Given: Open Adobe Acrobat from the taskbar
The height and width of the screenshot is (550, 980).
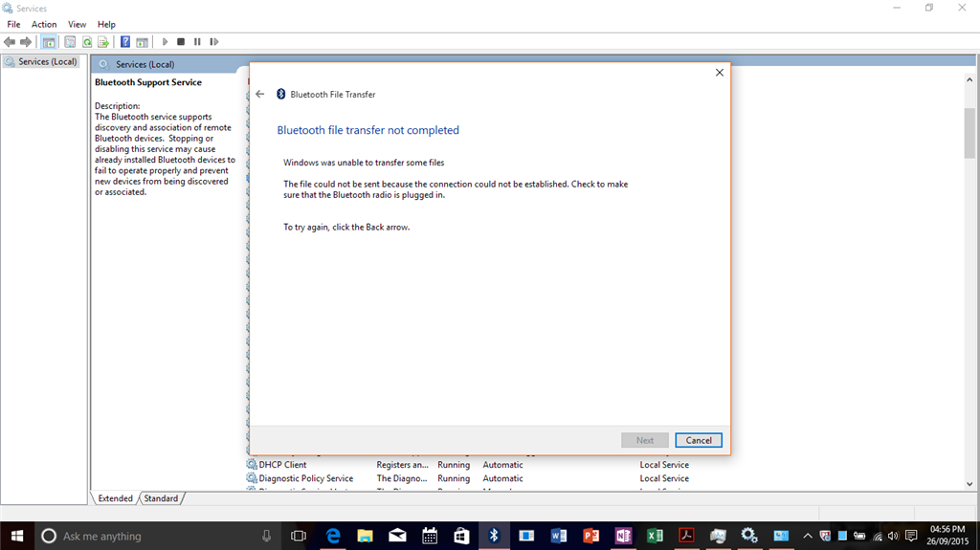Looking at the screenshot, I should pyautogui.click(x=687, y=536).
